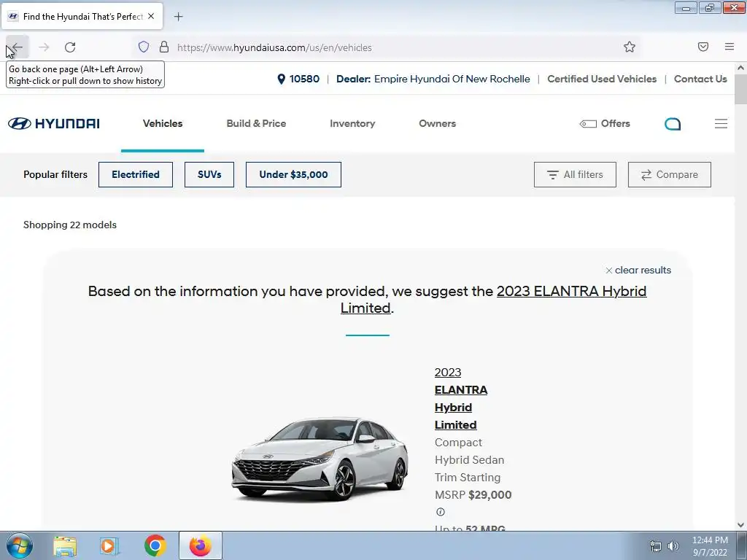Viewport: 747px width, 560px height.
Task: Click the scrollbar down arrow
Action: pos(740,525)
